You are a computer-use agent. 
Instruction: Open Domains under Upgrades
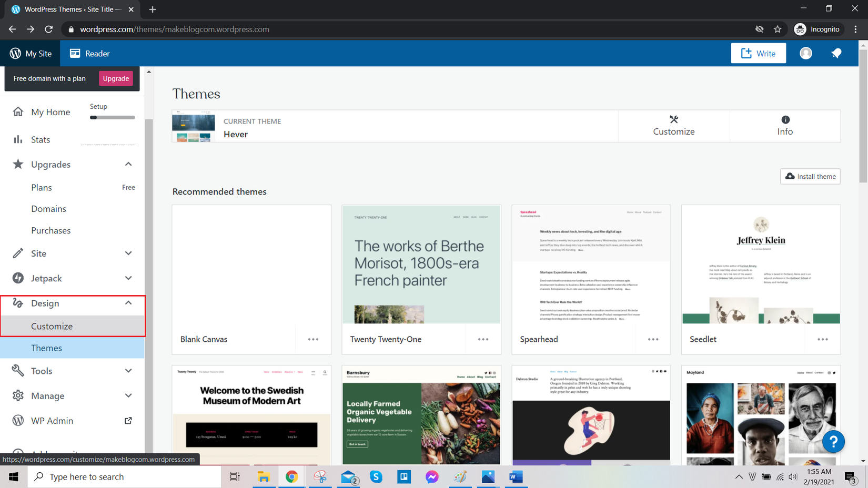48,209
